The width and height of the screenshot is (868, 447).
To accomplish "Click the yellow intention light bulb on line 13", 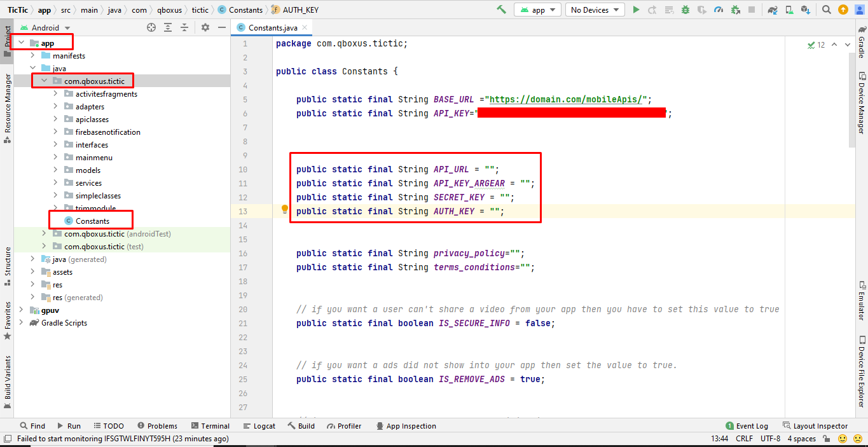I will (x=285, y=209).
